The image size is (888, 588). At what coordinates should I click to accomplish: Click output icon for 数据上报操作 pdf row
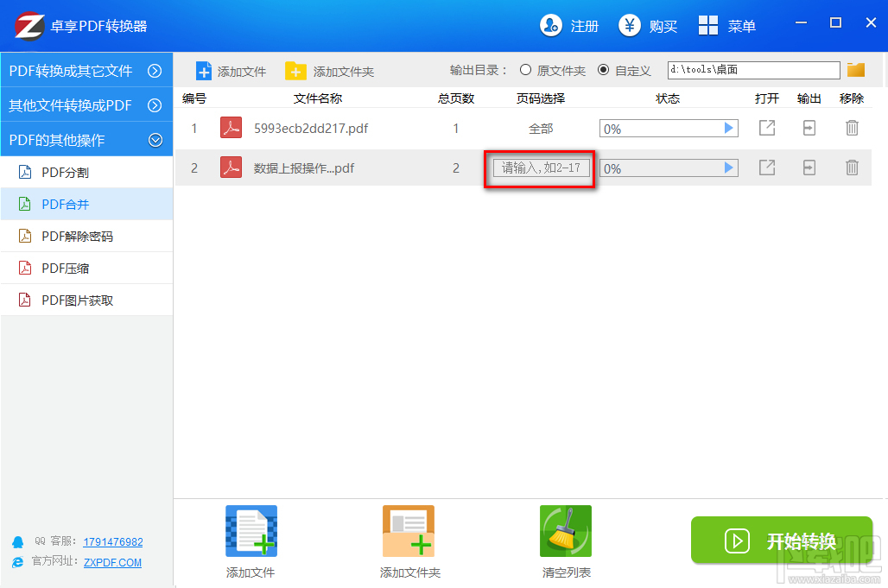coord(809,168)
